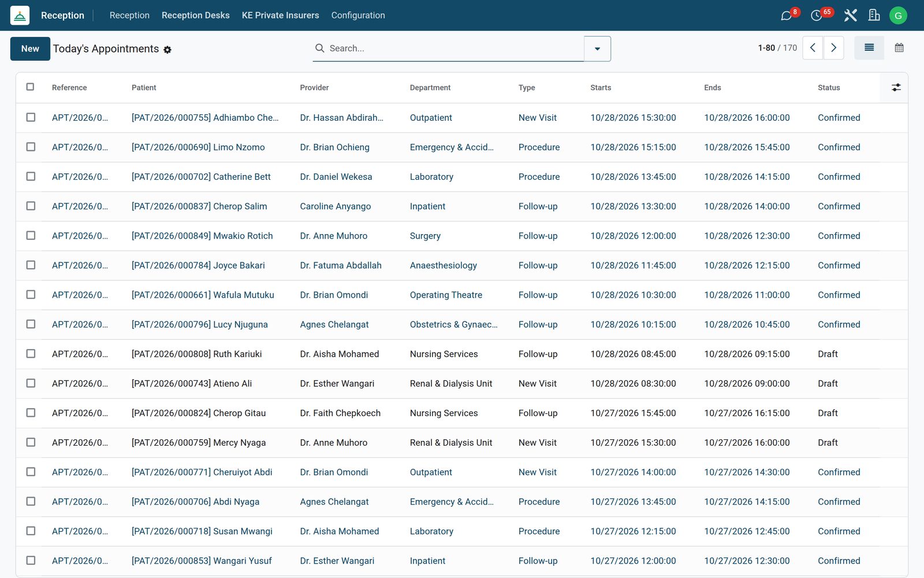This screenshot has height=578, width=924.
Task: Click the search magnifier icon
Action: coord(319,48)
